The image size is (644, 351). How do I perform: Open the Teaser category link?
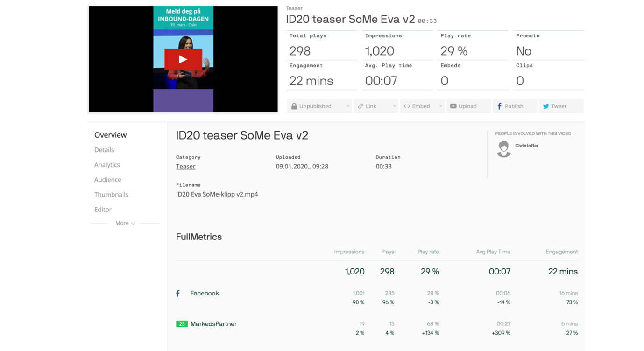click(185, 167)
